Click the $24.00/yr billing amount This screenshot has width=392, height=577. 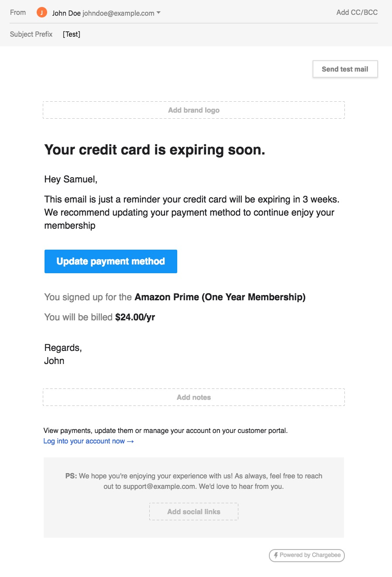point(135,317)
